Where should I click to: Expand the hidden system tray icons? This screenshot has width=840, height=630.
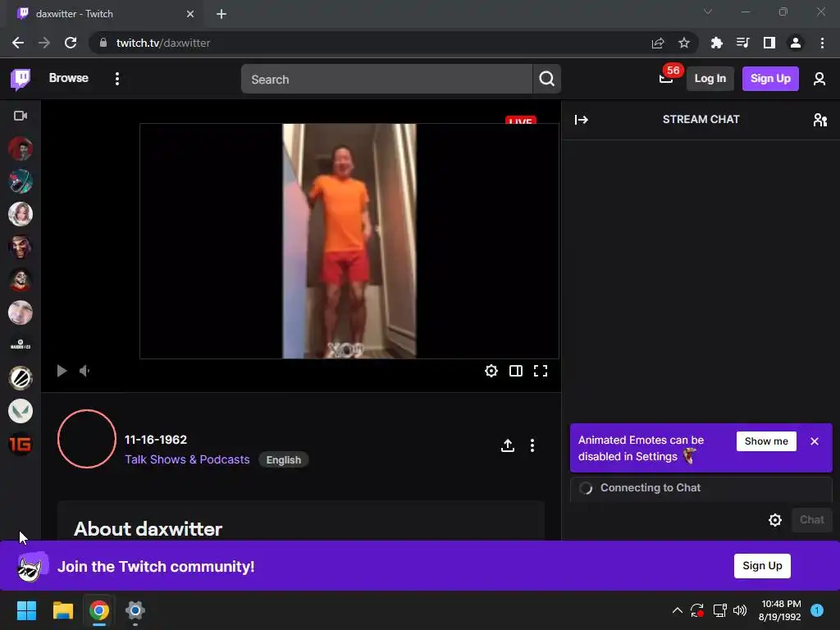(x=677, y=610)
